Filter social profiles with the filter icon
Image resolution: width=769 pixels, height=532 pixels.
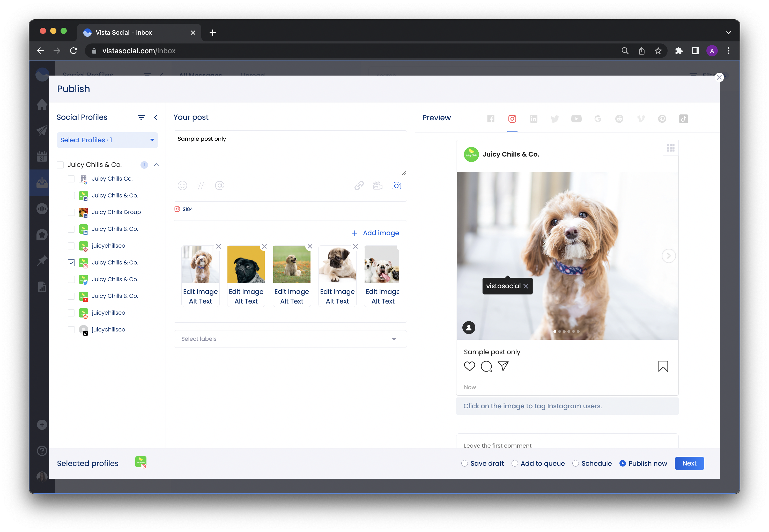(141, 117)
